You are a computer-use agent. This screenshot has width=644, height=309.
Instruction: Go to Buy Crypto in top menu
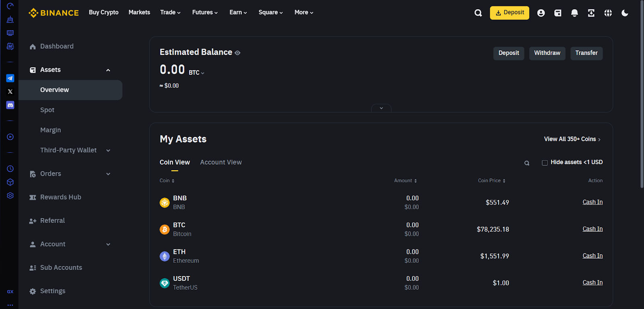(103, 12)
